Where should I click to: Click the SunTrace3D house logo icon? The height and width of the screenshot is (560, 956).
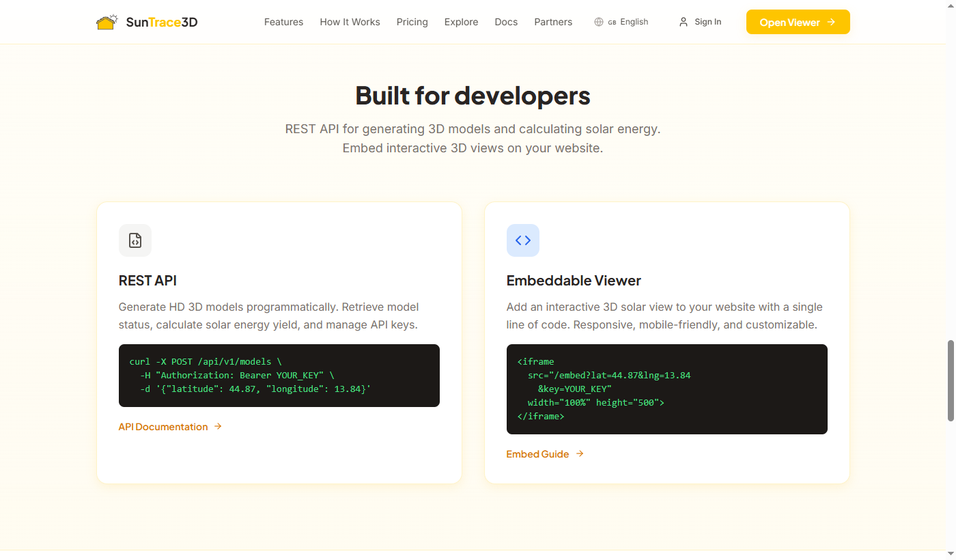click(107, 22)
